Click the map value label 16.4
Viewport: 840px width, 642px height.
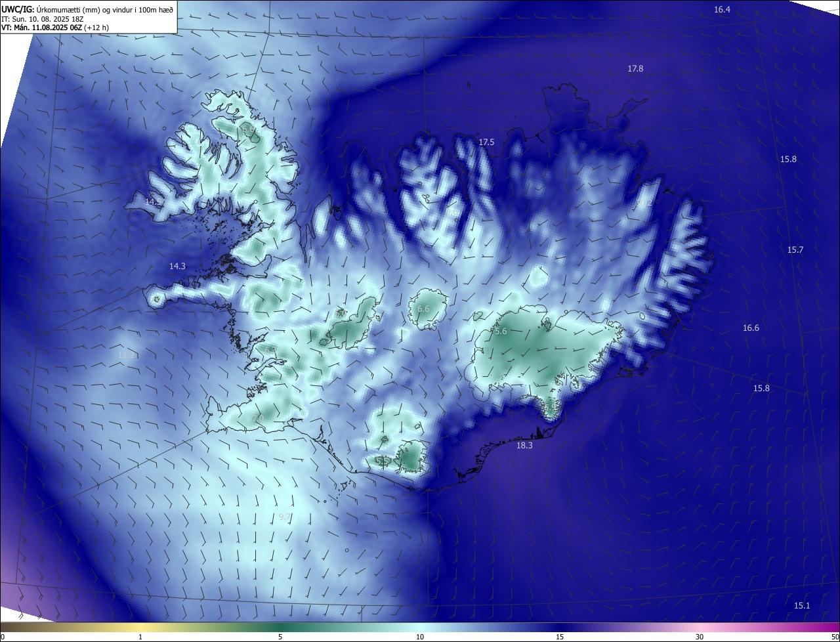(x=722, y=9)
